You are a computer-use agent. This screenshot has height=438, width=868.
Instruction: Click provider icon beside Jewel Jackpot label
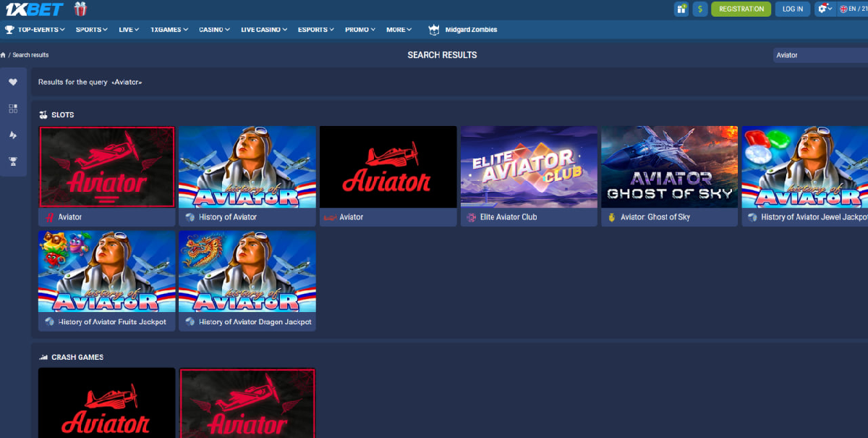pyautogui.click(x=752, y=217)
